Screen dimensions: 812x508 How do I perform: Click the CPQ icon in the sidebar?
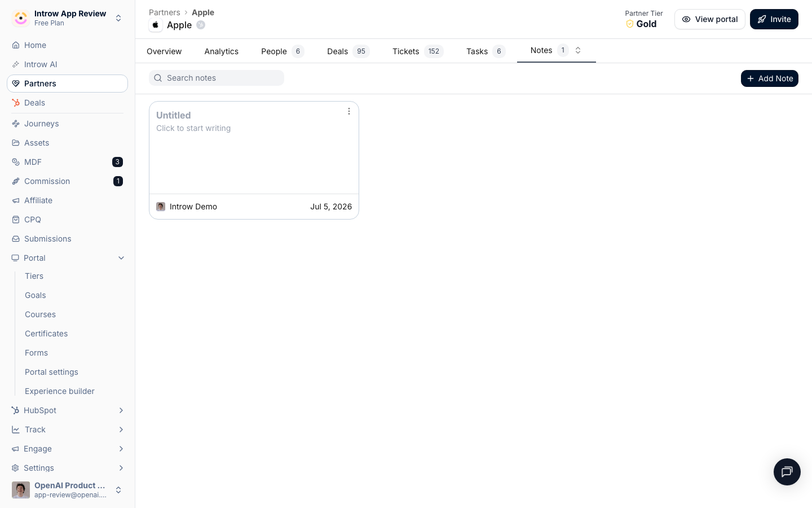[x=16, y=220]
